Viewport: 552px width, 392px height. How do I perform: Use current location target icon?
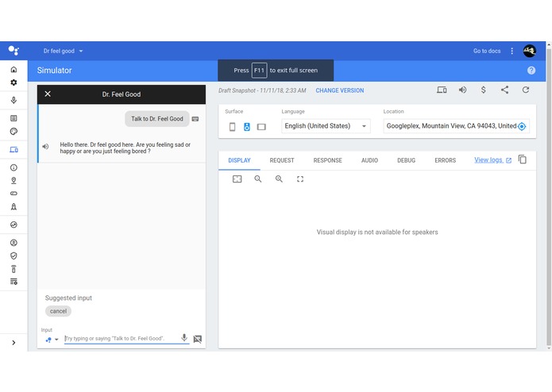pos(522,126)
